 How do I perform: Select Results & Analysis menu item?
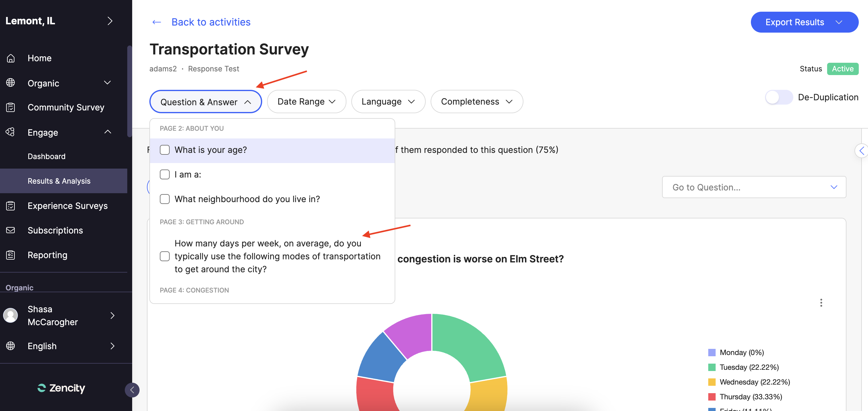(59, 181)
